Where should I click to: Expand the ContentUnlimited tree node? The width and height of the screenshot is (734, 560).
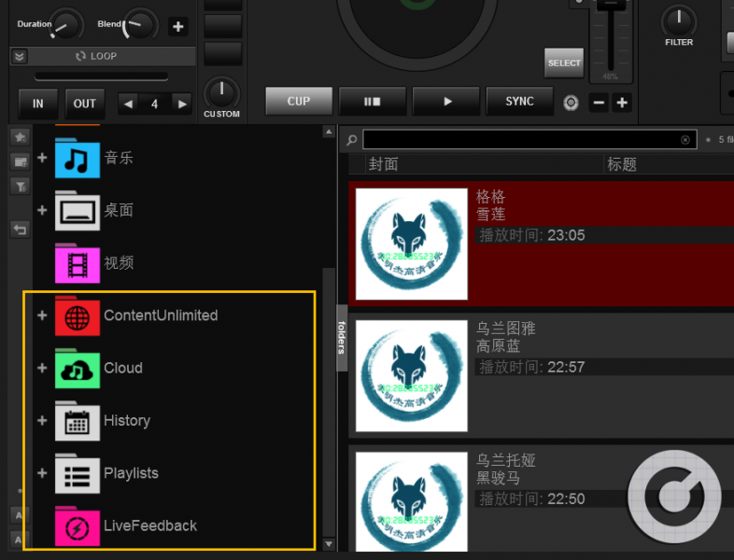42,315
